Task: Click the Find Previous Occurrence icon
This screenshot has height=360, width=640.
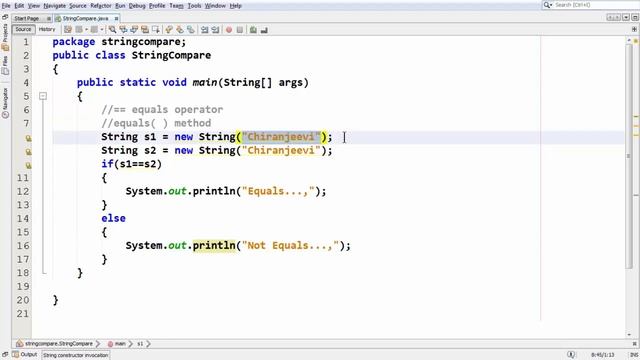Action: (123, 29)
